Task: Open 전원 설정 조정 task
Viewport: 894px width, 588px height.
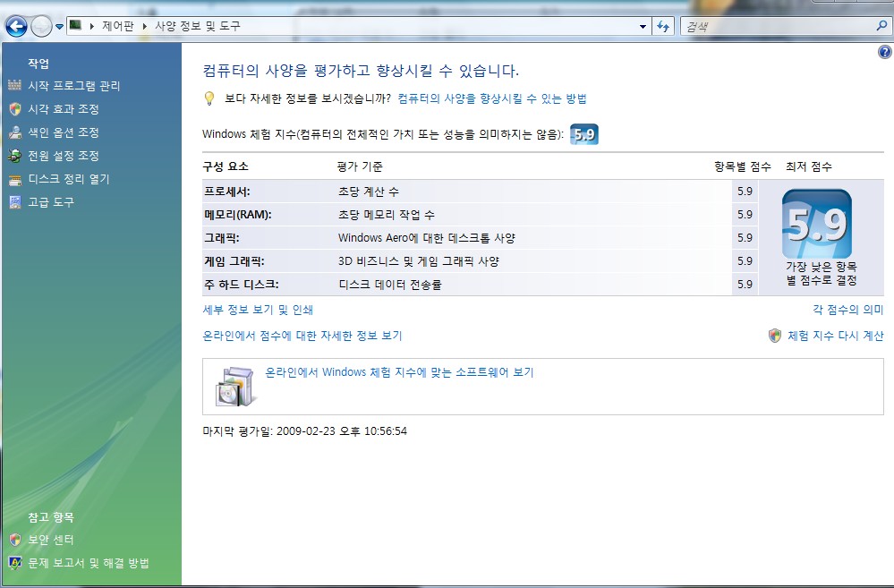Action: [64, 156]
